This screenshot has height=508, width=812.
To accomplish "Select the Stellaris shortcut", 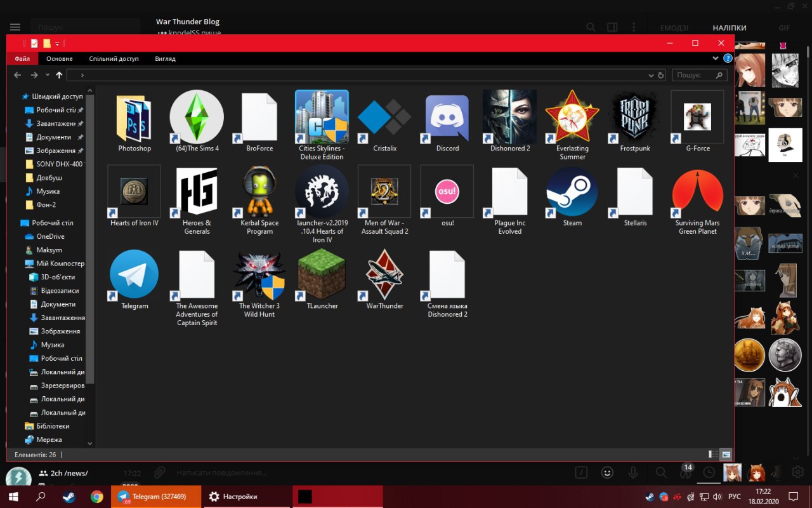I will [635, 196].
